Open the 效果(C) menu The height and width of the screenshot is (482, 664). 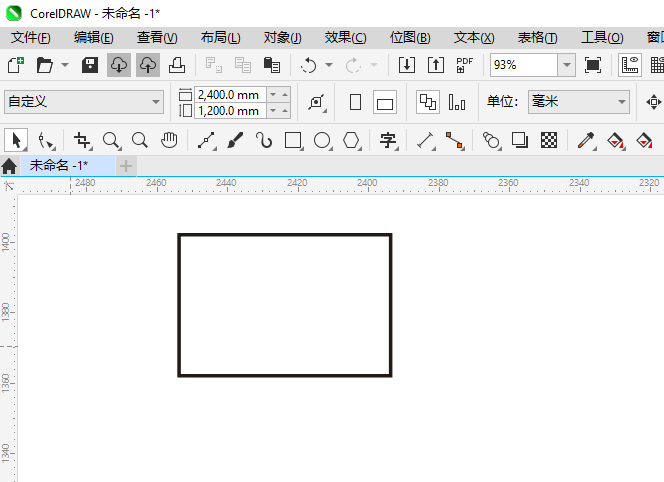coord(346,38)
